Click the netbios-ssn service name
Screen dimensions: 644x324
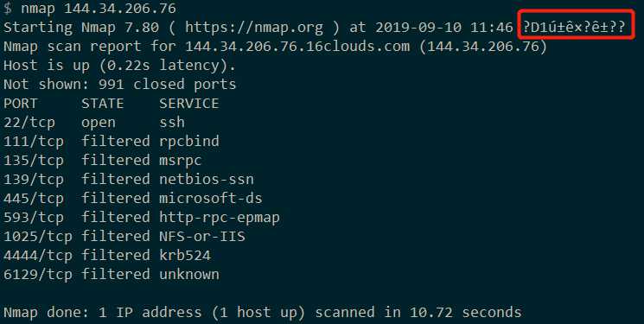tap(207, 179)
